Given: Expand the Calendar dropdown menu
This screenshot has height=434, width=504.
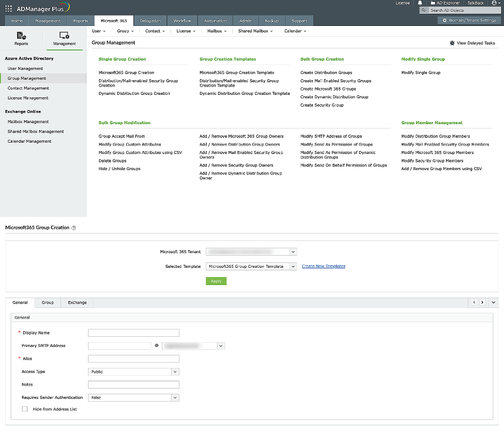Looking at the screenshot, I should coord(295,31).
